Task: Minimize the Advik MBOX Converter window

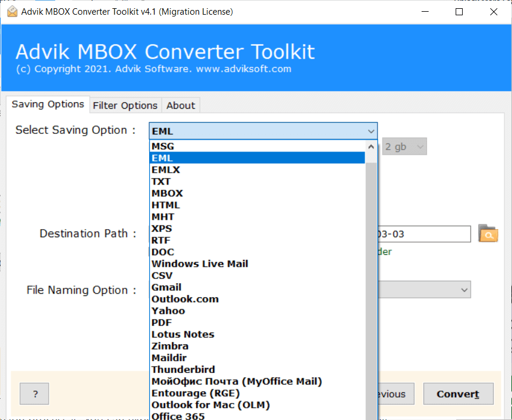Action: [425, 12]
